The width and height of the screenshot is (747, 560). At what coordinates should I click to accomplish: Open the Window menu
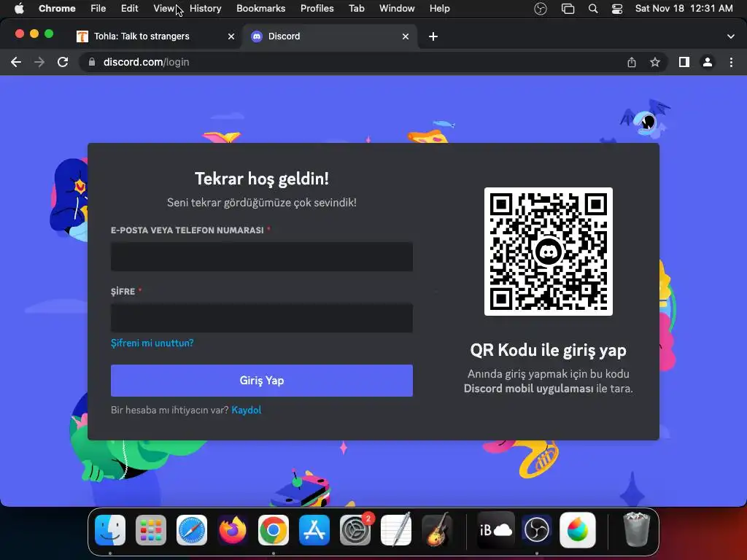click(397, 8)
